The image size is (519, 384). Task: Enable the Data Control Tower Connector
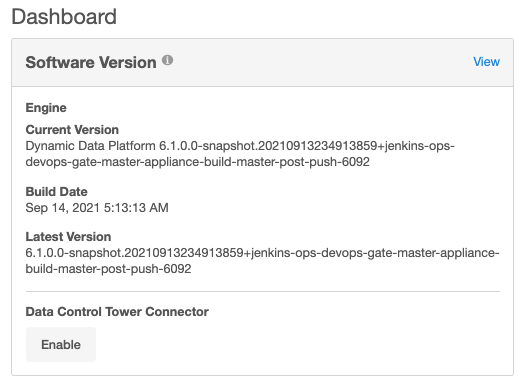click(61, 344)
